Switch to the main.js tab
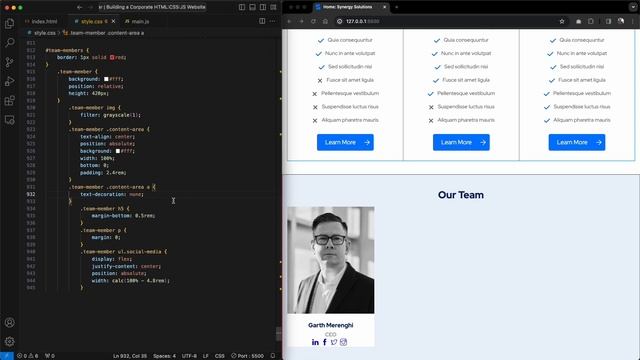The height and width of the screenshot is (360, 640). pyautogui.click(x=137, y=21)
